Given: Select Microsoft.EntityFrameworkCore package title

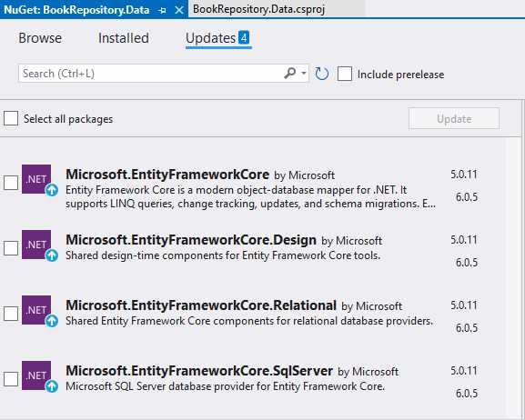Looking at the screenshot, I should pos(167,175).
